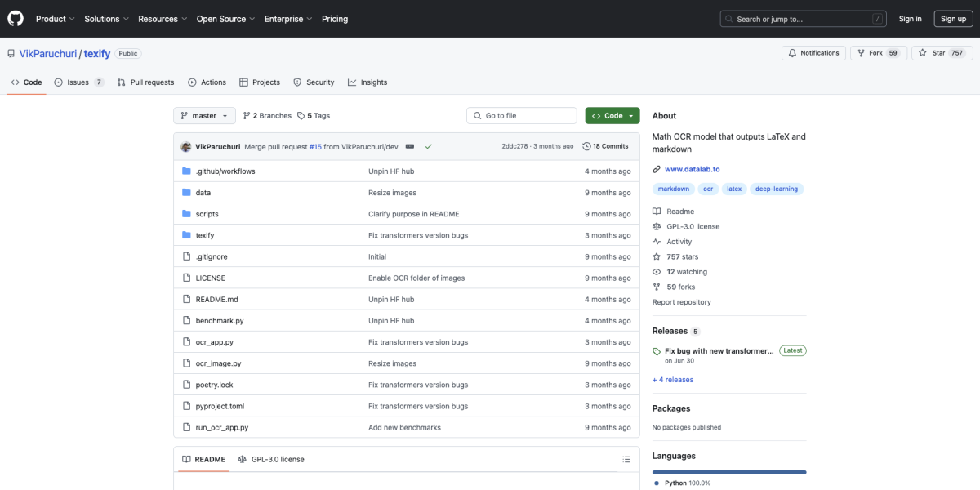980x490 pixels.
Task: Click the Sign up button
Action: 953,19
